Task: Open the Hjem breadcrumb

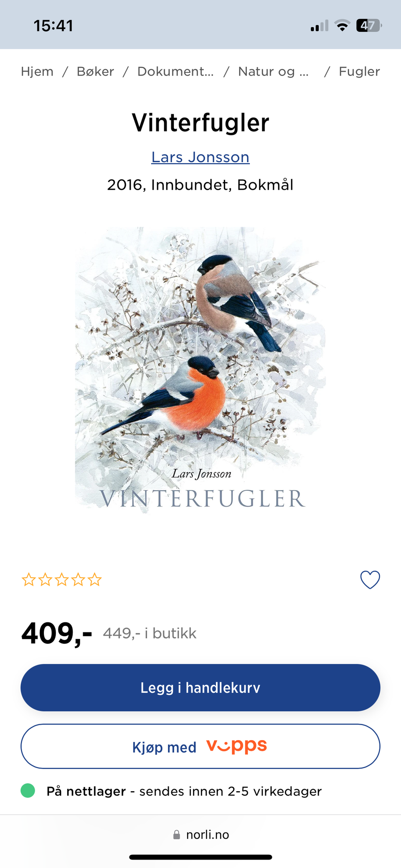Action: pyautogui.click(x=37, y=71)
